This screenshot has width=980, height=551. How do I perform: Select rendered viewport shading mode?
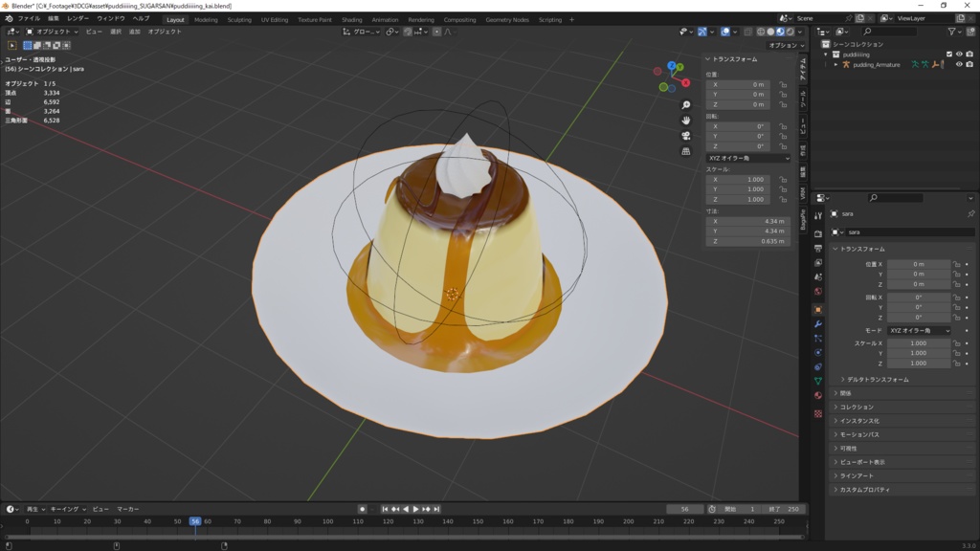coord(791,32)
